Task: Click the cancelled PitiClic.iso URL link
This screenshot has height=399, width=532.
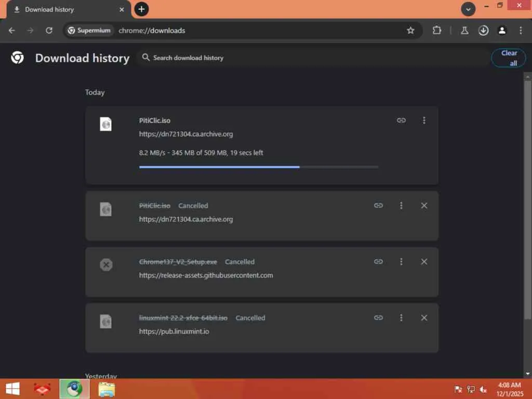Action: 186,219
